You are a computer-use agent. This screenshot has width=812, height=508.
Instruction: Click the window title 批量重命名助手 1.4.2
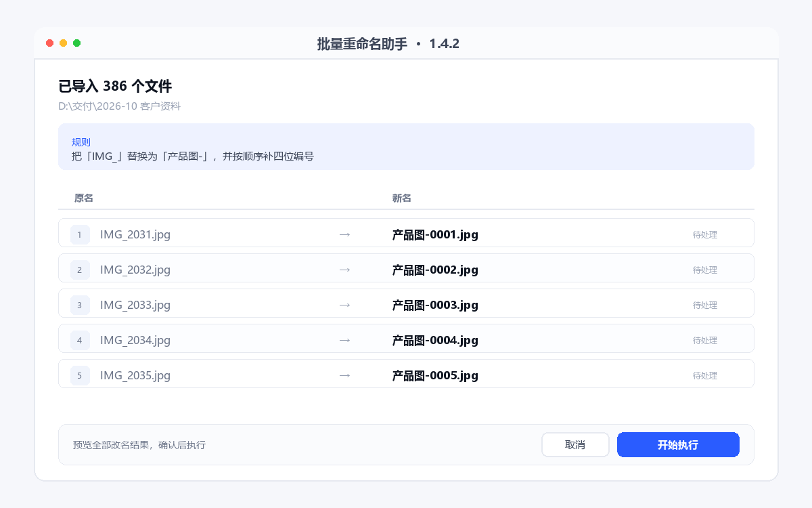(388, 44)
